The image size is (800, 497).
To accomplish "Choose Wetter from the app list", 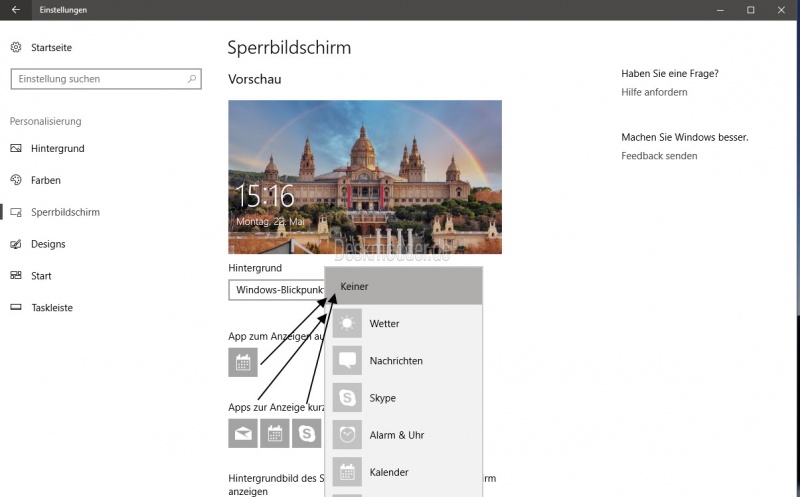I will [x=404, y=324].
